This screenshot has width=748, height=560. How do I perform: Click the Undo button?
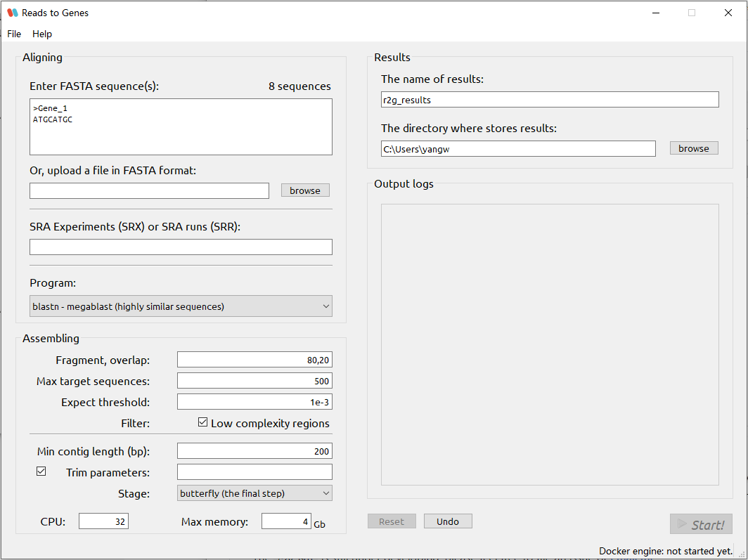[x=448, y=521]
